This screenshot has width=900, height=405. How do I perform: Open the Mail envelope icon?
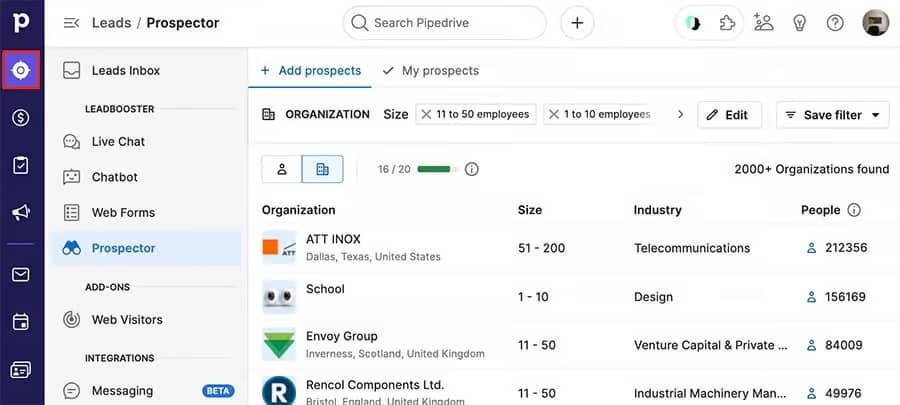(21, 274)
